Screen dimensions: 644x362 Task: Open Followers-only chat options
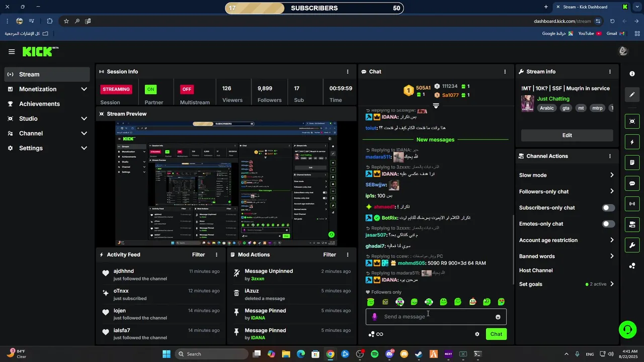tap(567, 191)
